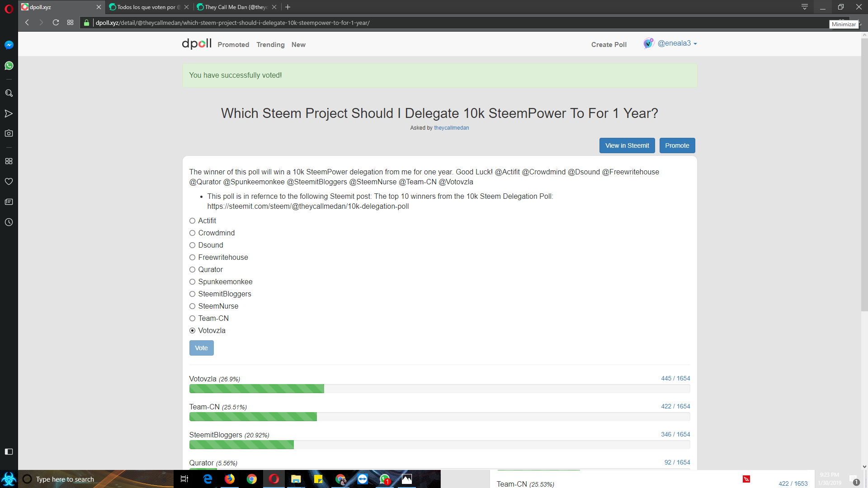Click the View in Steemit button
Screen dimensions: 868x488
tap(627, 145)
